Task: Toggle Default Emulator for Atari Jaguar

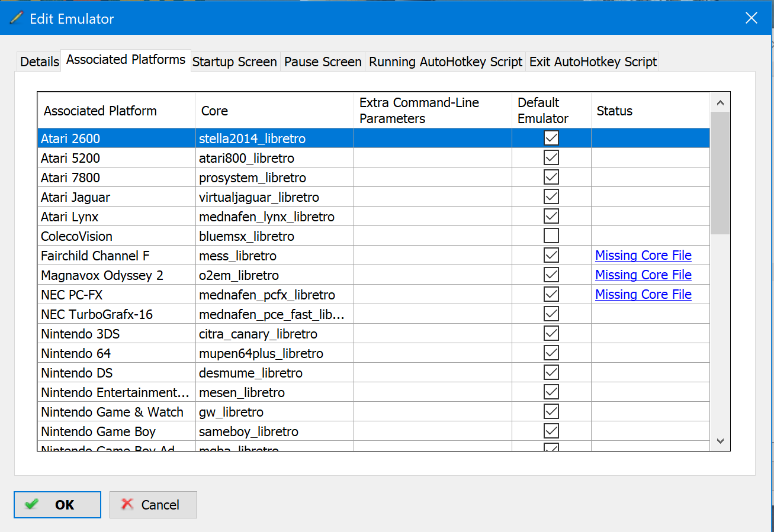Action: [x=551, y=197]
